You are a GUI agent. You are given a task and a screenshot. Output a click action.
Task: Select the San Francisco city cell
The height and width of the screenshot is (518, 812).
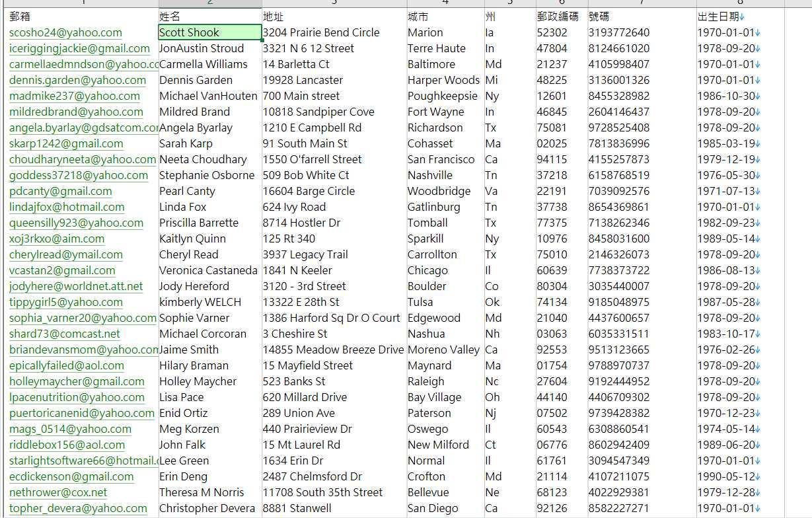point(445,159)
